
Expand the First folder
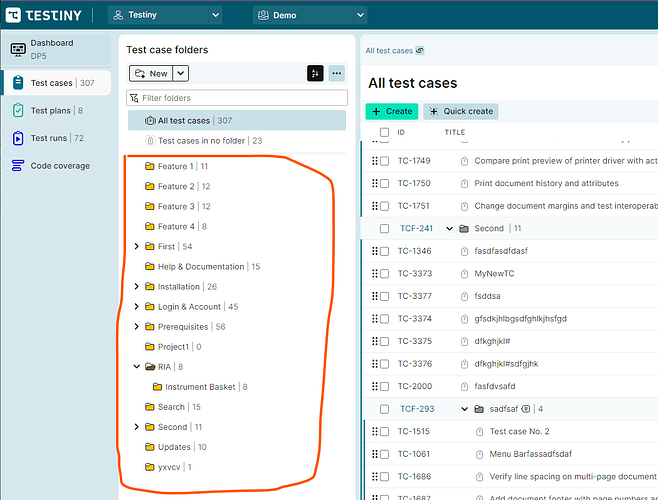[136, 246]
